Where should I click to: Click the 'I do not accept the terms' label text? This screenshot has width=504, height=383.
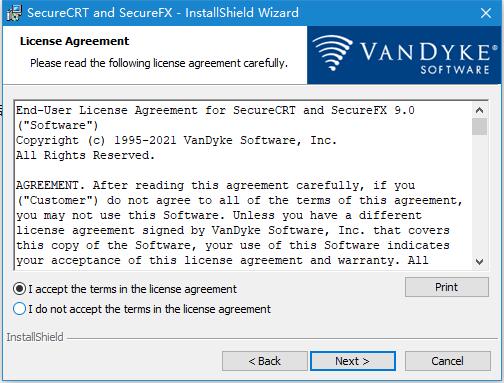pyautogui.click(x=150, y=309)
